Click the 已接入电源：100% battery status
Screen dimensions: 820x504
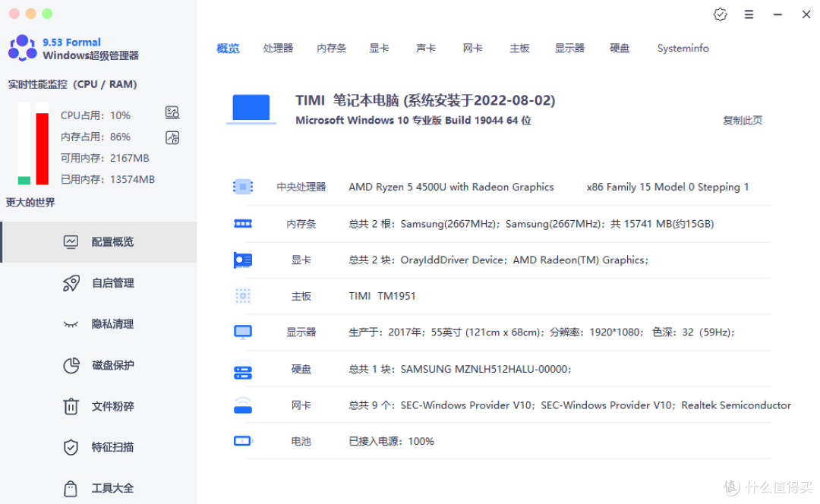point(392,441)
